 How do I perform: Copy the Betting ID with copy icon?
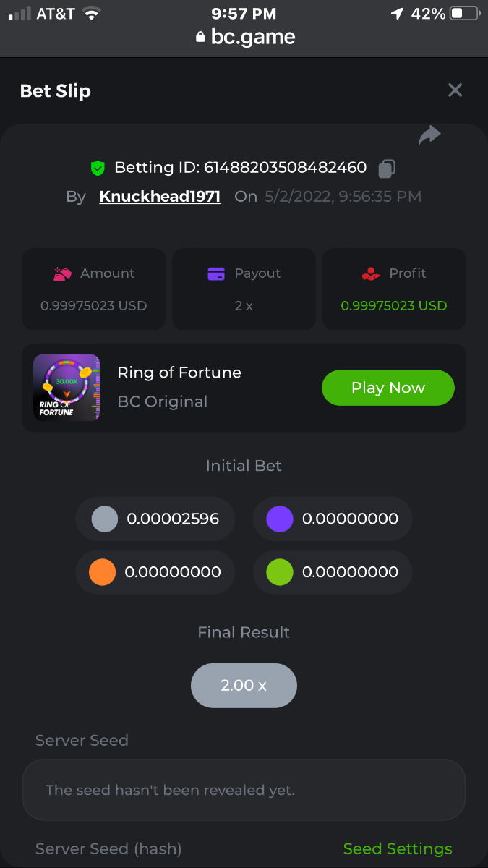tap(387, 169)
